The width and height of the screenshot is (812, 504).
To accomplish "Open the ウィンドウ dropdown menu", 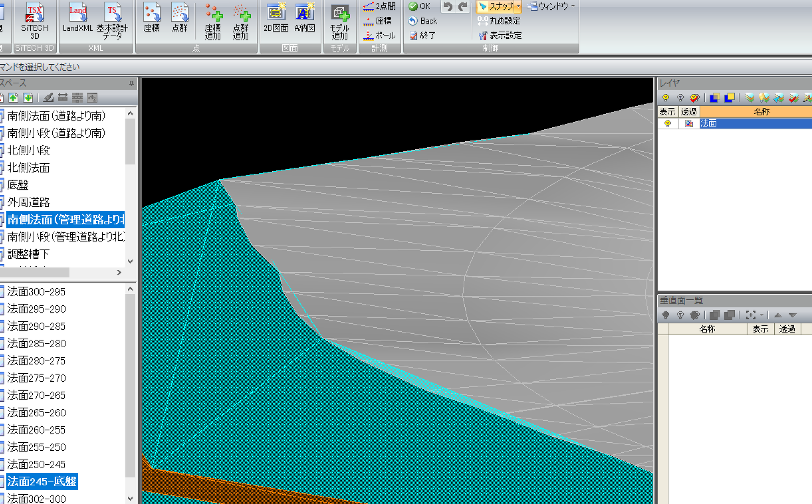I will (x=551, y=6).
